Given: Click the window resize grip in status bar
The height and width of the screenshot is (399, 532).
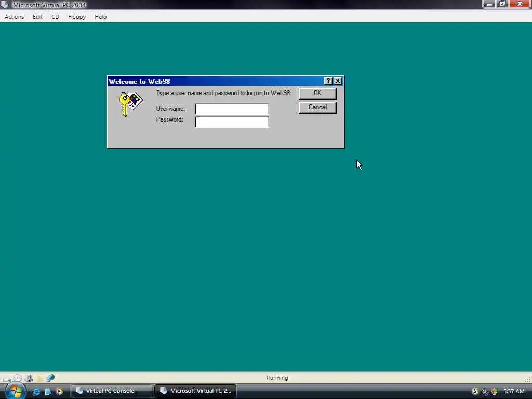Looking at the screenshot, I should click(528, 379).
